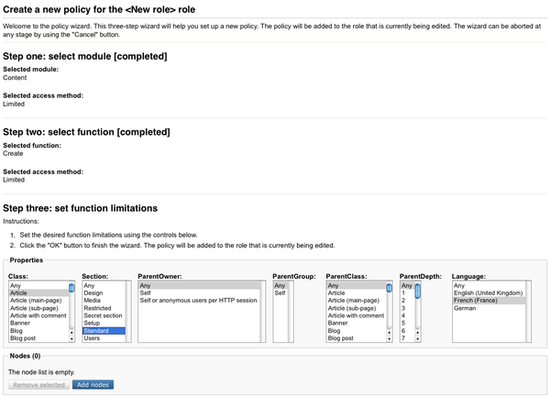The height and width of the screenshot is (397, 550).
Task: Select Banner in the ParentClass list
Action: point(356,323)
